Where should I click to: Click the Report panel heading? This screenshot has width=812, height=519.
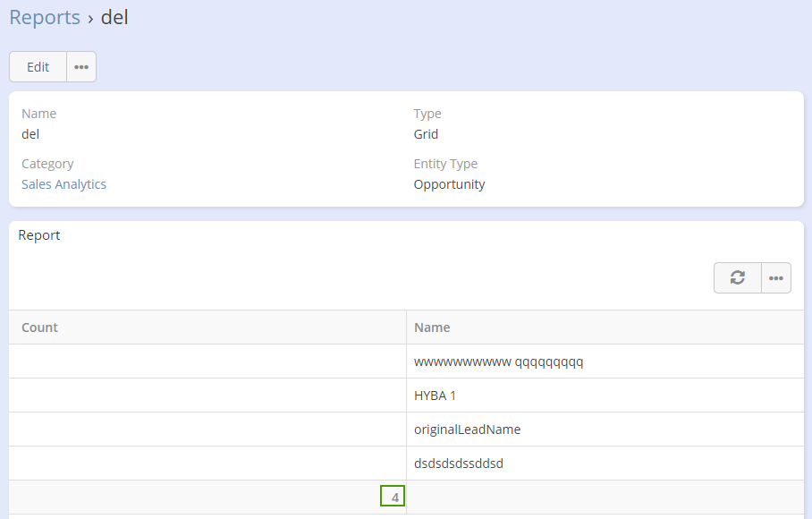[x=39, y=235]
